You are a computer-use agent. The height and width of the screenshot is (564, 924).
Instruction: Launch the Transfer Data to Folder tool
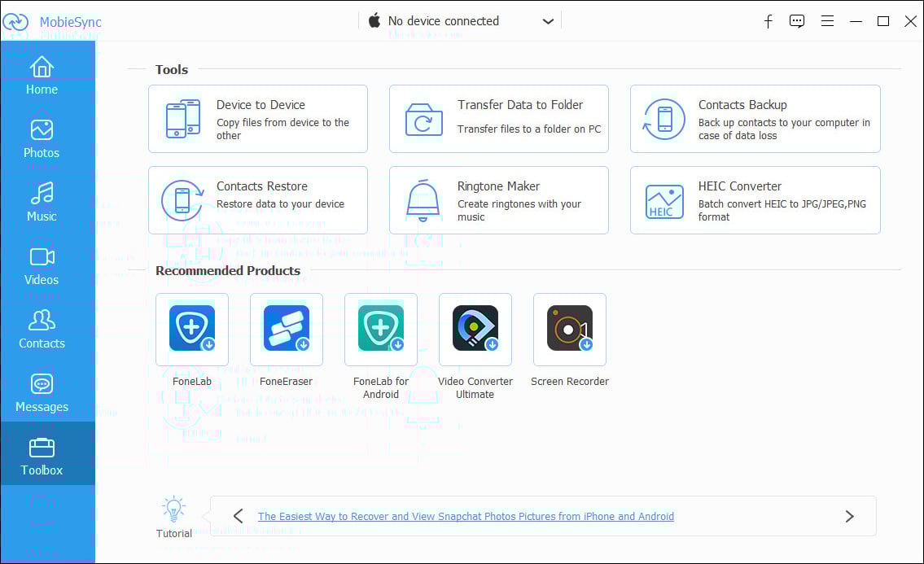[498, 119]
